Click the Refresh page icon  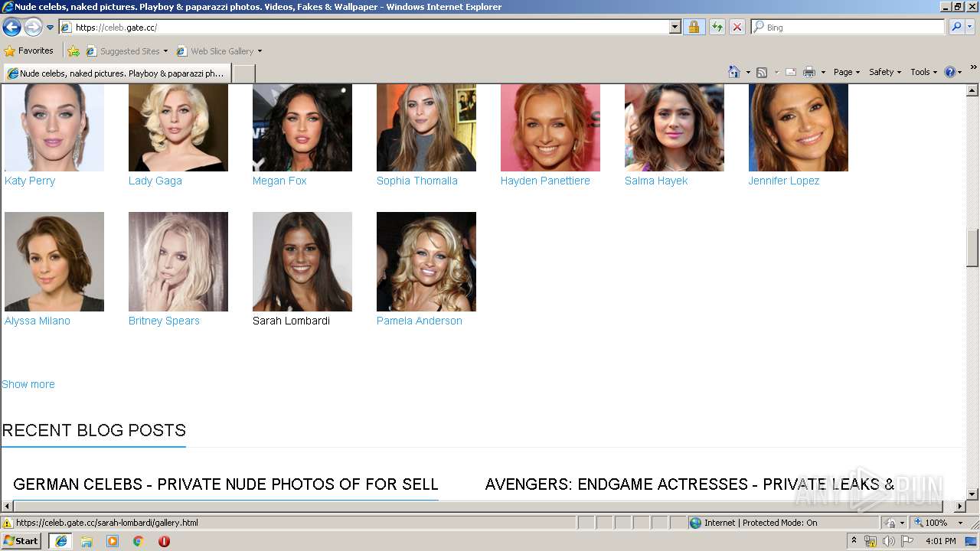coord(717,27)
